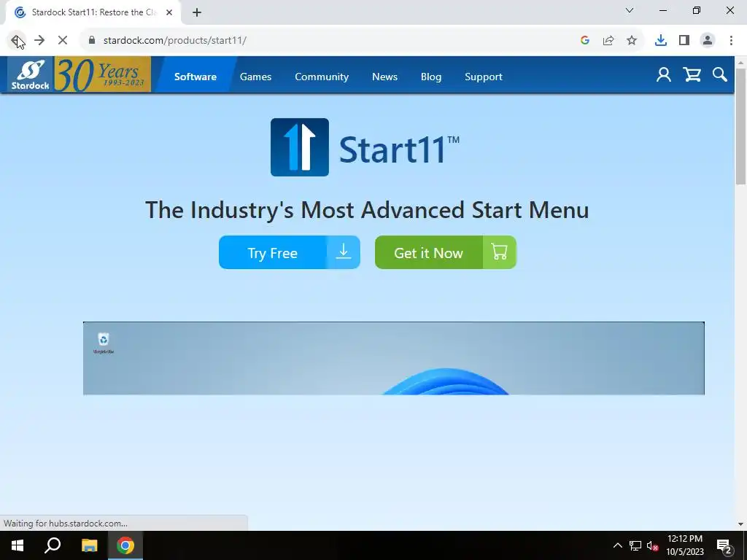This screenshot has height=560, width=747.
Task: Click the Start11 product logo
Action: (365, 147)
